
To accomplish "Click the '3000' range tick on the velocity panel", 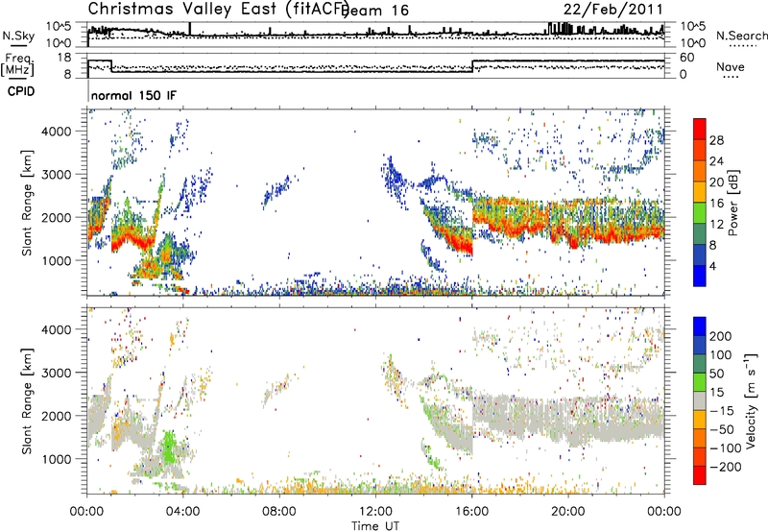I will click(56, 373).
